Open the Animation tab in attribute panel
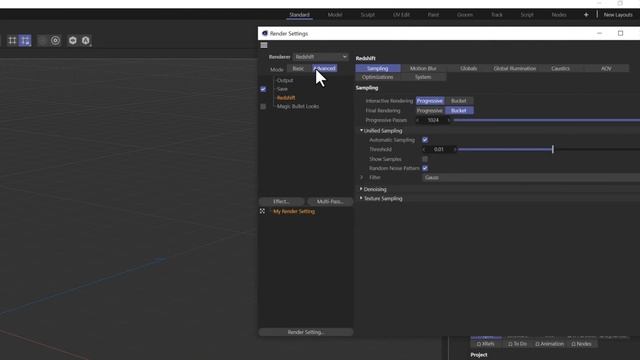640x360 pixels. tap(549, 344)
